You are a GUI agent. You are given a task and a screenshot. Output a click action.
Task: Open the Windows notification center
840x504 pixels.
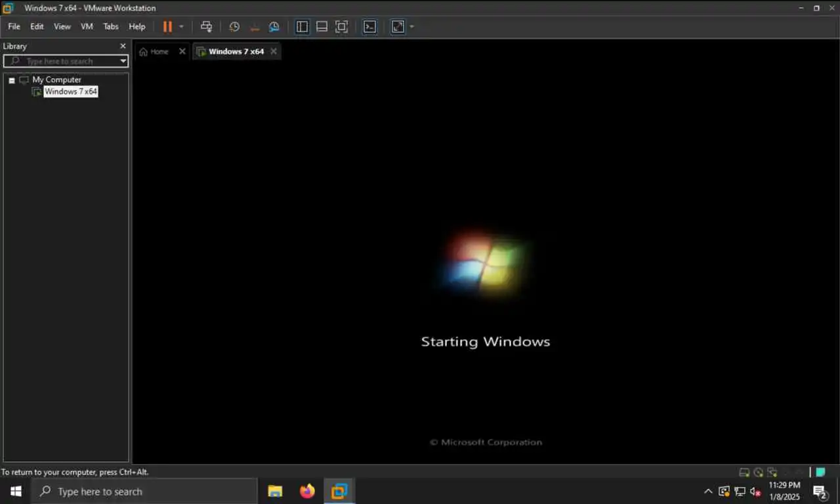820,492
